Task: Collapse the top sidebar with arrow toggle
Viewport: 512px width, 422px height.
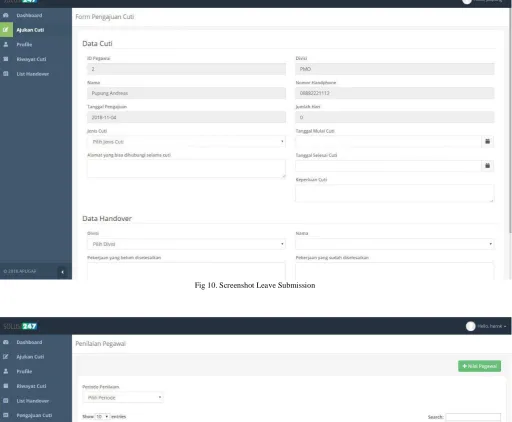Action: click(62, 272)
